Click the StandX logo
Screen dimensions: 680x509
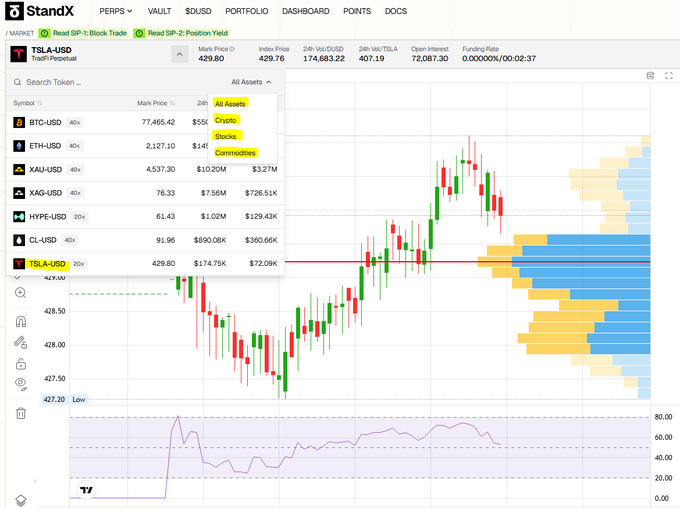click(40, 11)
